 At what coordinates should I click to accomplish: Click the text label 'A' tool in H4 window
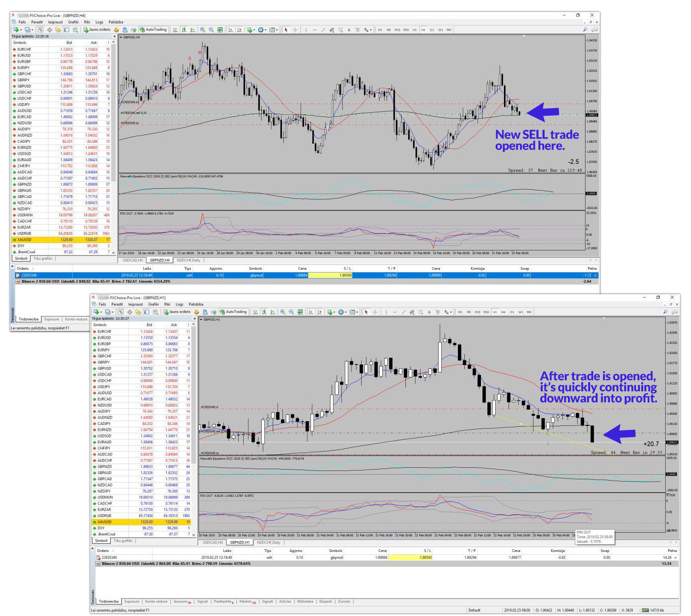point(349,30)
